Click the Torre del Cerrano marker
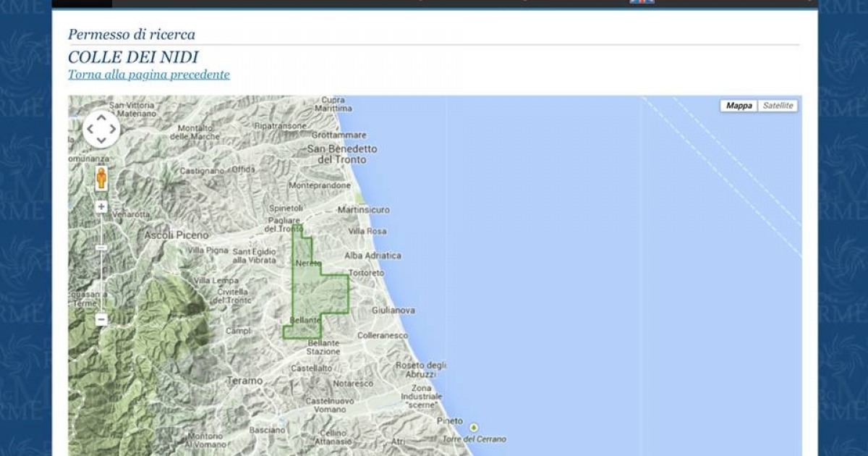 pyautogui.click(x=474, y=427)
